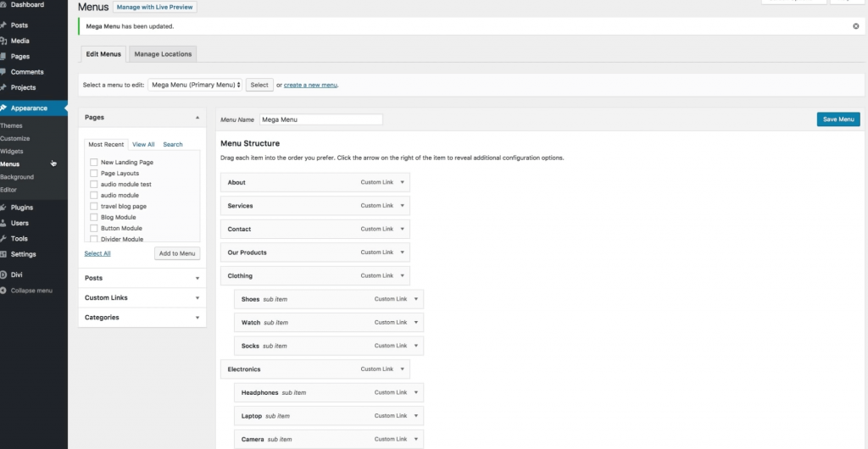Select the Most Recent pages tab

[106, 144]
